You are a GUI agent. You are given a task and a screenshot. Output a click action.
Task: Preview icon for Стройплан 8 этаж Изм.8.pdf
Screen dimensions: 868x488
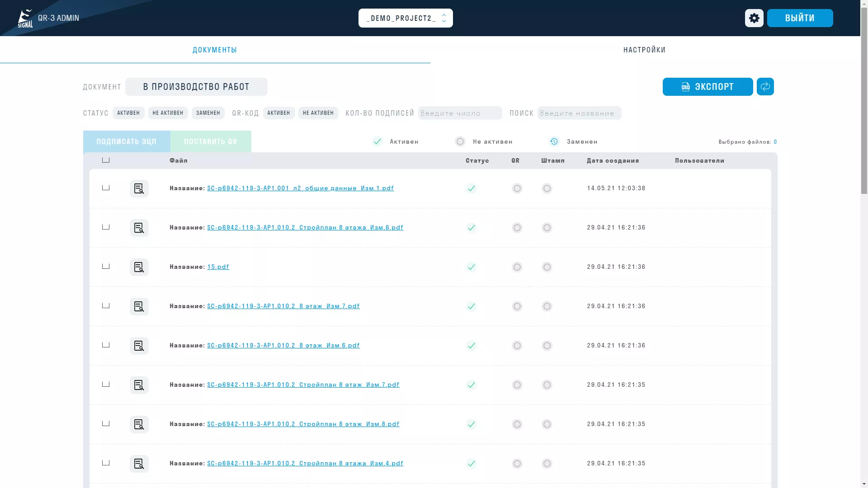point(139,424)
